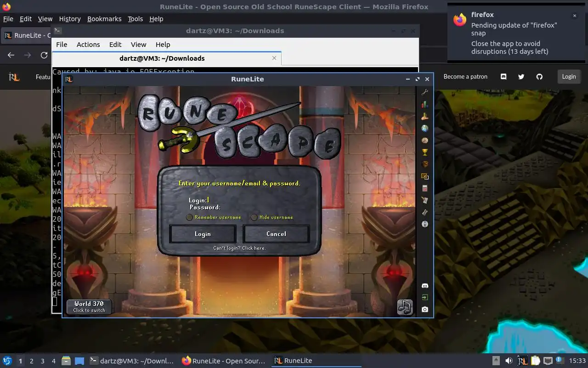
Task: Click the GitHub icon on RuneLite website
Action: point(539,77)
